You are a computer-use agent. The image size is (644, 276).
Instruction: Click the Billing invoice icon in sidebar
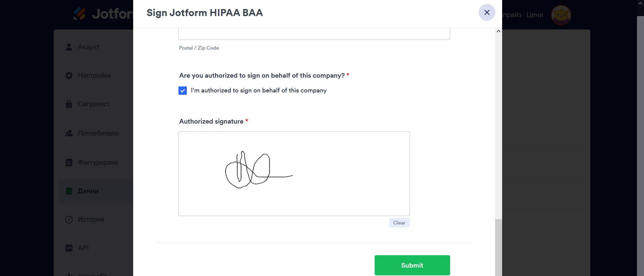pyautogui.click(x=69, y=162)
